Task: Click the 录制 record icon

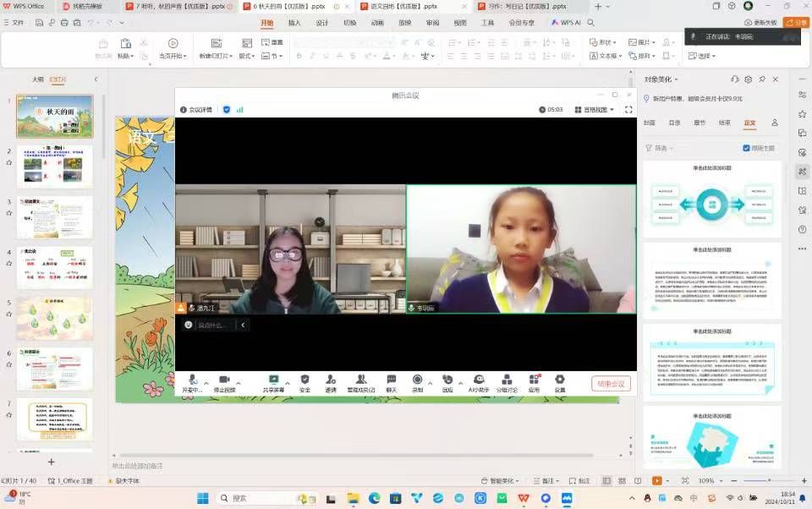Action: tap(417, 380)
